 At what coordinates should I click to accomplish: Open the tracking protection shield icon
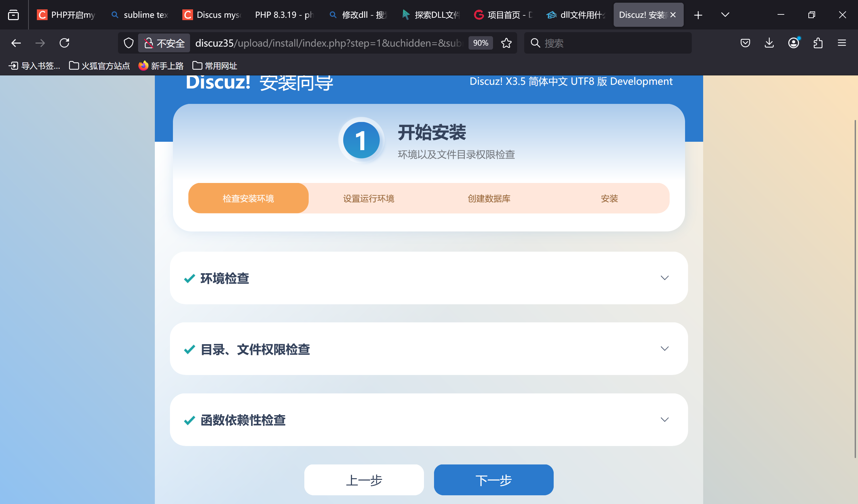tap(128, 43)
